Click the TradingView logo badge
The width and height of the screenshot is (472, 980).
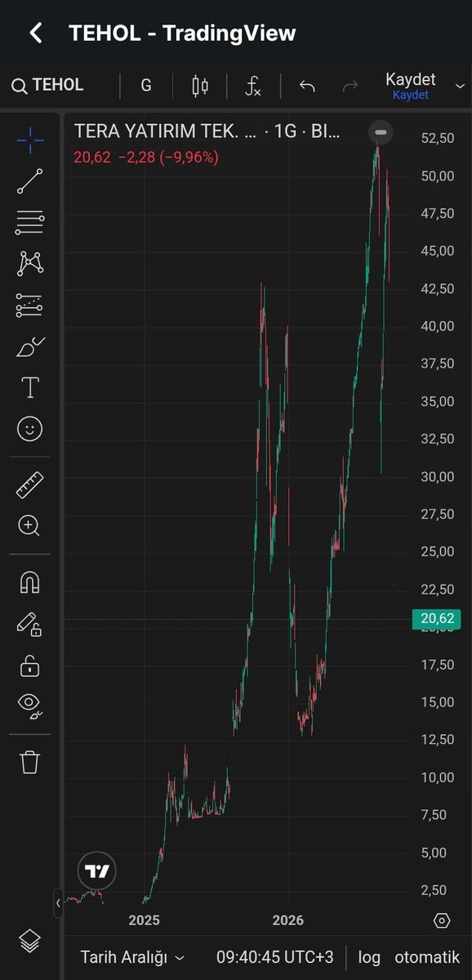click(x=97, y=870)
